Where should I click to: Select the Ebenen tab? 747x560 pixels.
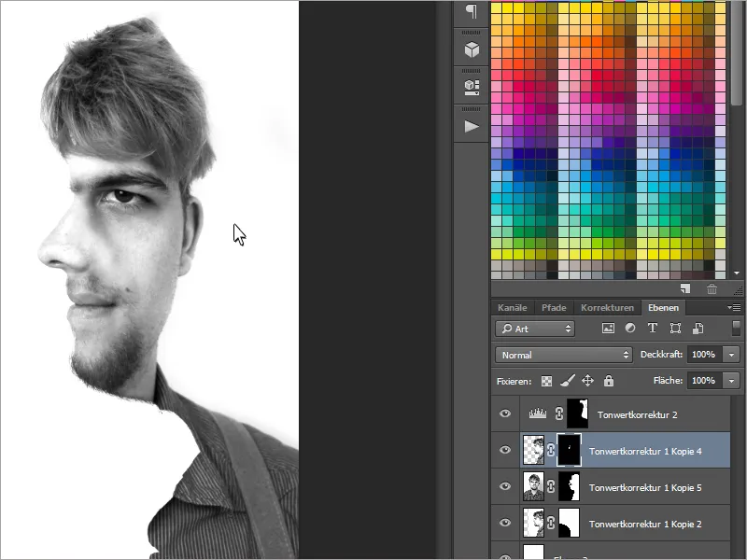pyautogui.click(x=663, y=308)
